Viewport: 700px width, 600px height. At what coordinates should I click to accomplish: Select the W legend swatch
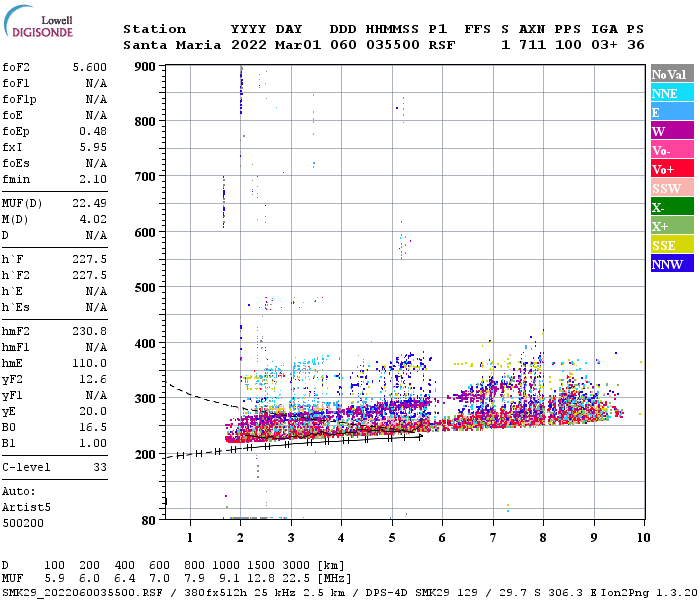(x=672, y=131)
